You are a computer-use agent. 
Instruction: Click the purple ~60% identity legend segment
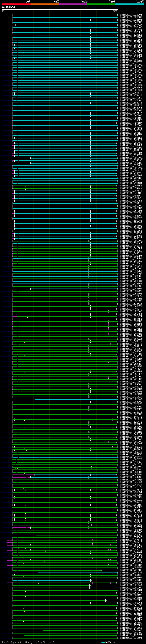[x=73, y=4]
